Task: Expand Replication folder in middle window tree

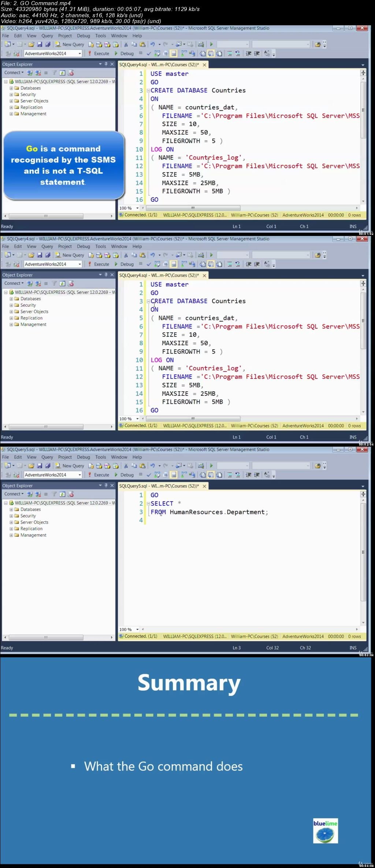Action: click(11, 318)
